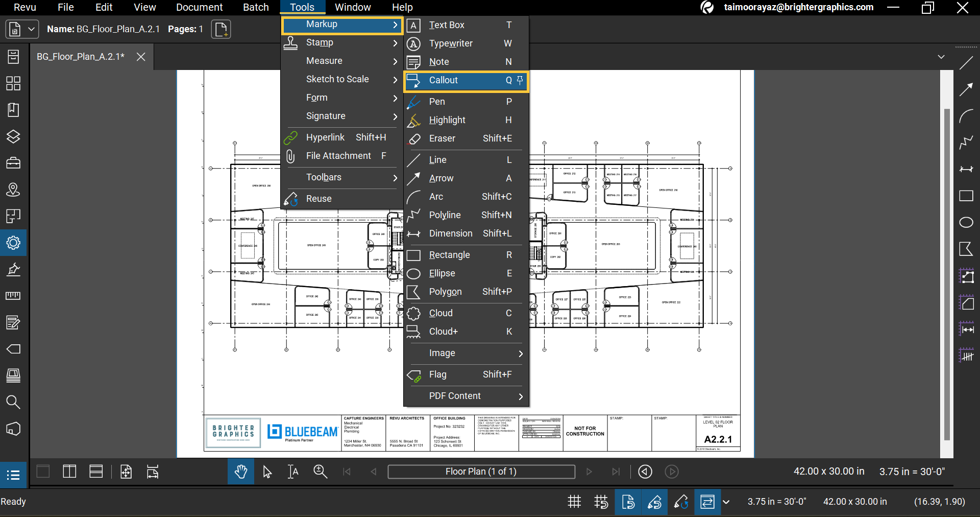The image size is (980, 517).
Task: Toggle Show Grid in status bar
Action: (574, 502)
